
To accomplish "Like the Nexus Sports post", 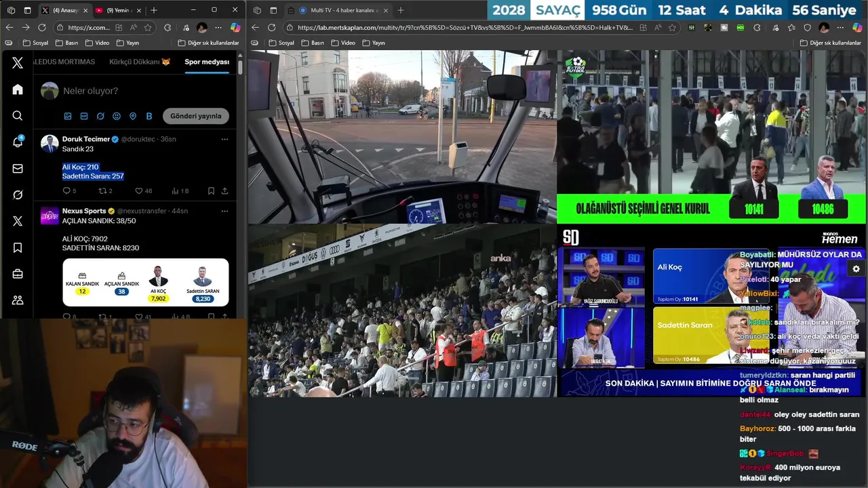I will pyautogui.click(x=139, y=317).
